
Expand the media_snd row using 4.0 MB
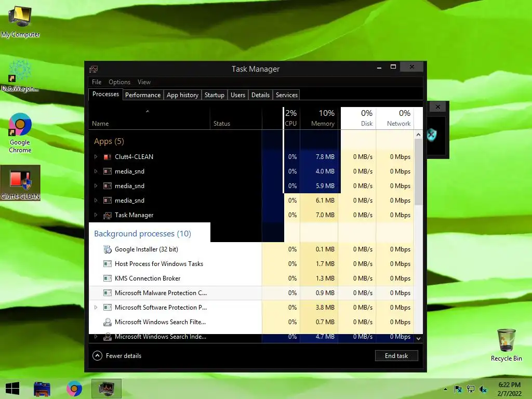(96, 171)
